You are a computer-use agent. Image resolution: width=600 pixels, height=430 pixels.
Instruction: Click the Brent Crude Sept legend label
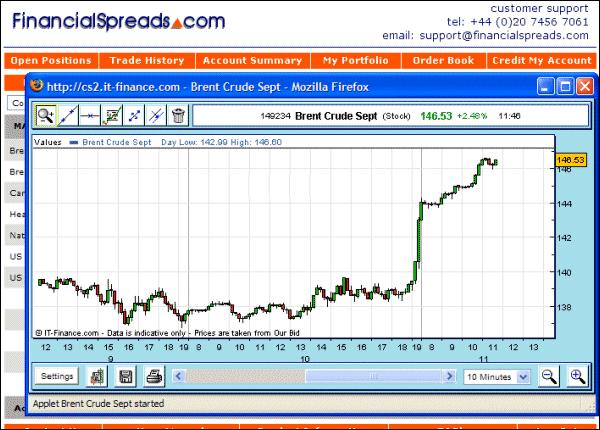coord(117,142)
